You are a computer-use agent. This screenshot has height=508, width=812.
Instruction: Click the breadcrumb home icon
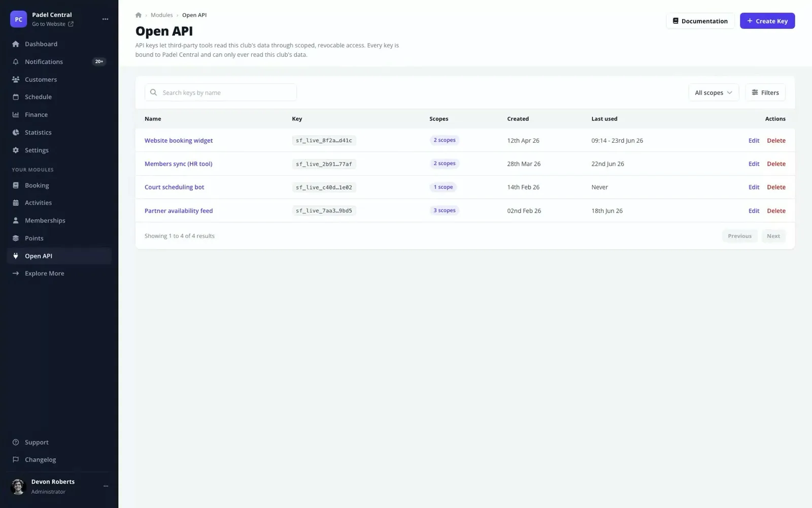[139, 15]
